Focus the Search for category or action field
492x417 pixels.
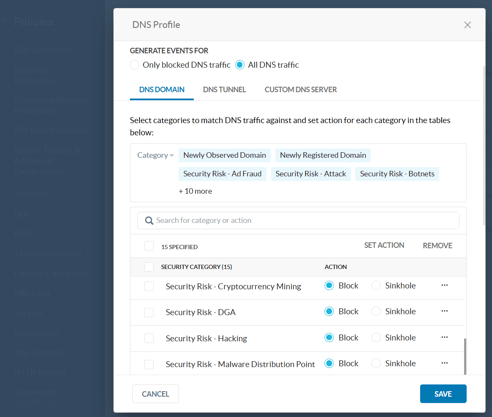coord(298,220)
